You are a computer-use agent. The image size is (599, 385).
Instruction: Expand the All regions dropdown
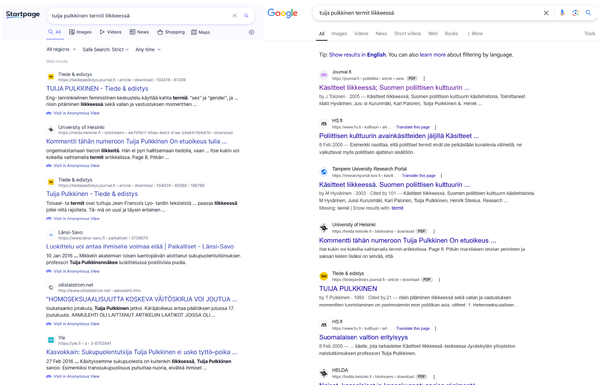coord(61,49)
